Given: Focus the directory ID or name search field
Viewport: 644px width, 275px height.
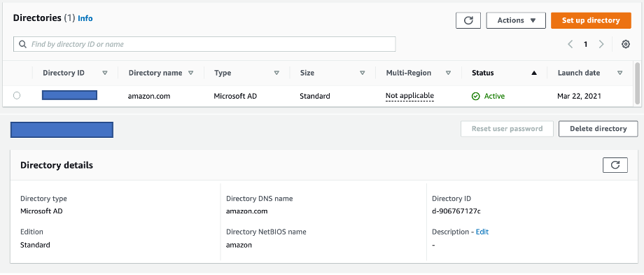Looking at the screenshot, I should click(204, 44).
